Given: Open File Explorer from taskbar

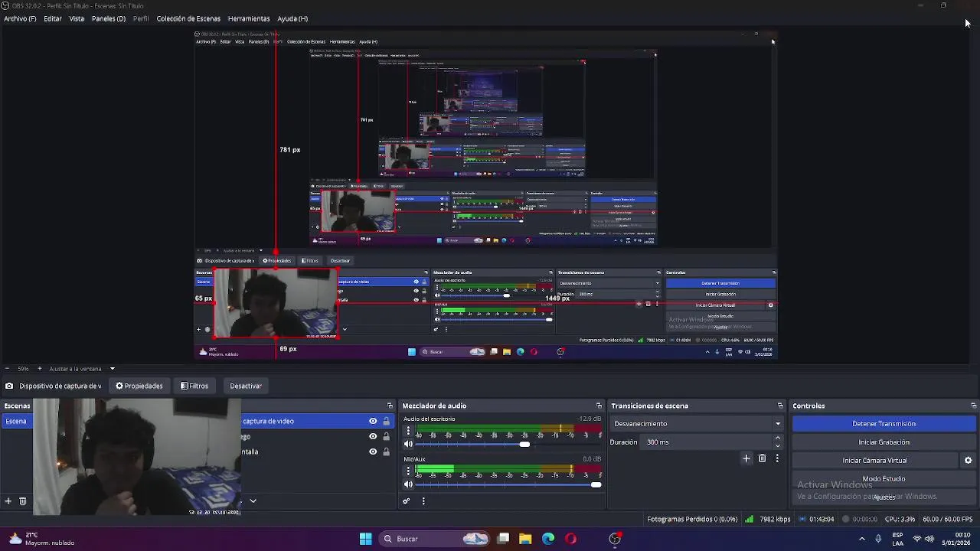Looking at the screenshot, I should 525,539.
